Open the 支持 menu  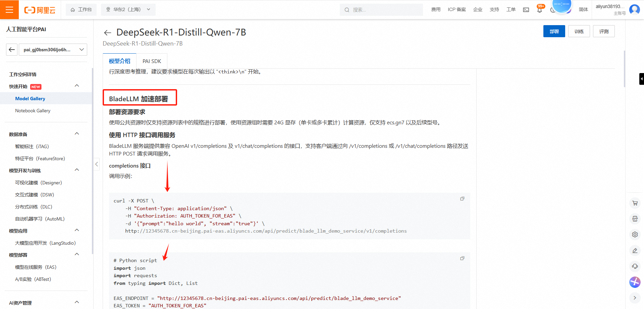tap(494, 10)
